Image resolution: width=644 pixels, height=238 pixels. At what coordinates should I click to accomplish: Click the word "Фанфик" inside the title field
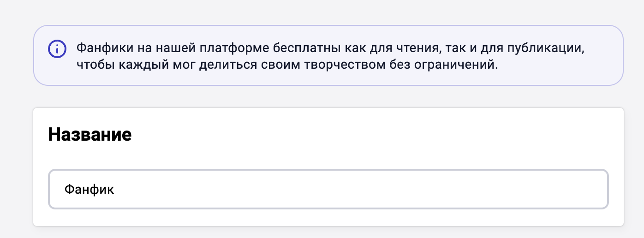point(89,190)
